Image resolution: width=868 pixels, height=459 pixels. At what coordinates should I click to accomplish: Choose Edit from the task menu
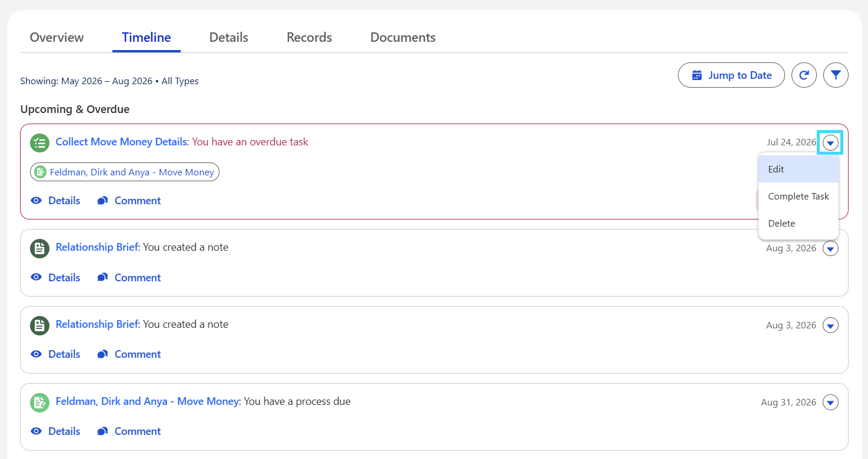799,169
